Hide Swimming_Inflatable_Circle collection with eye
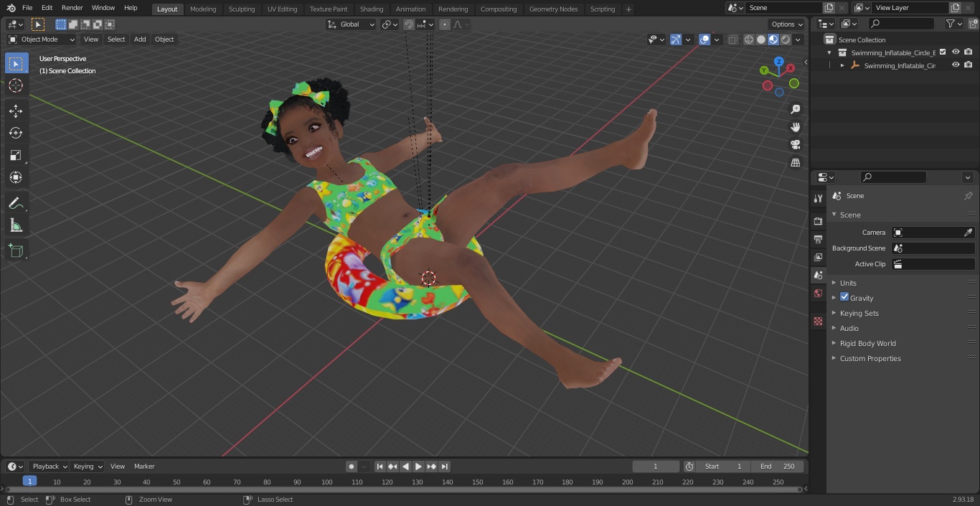Viewport: 980px width, 506px height. (956, 52)
